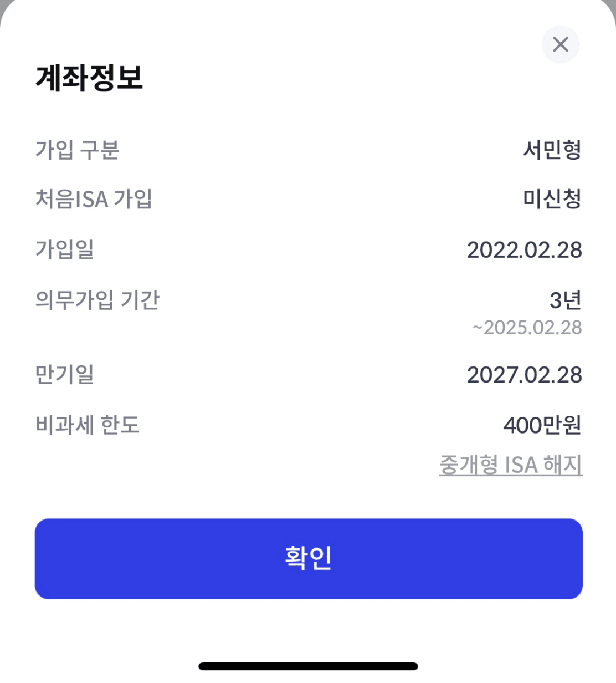
Task: Click the 2027.02.28 maturity date
Action: [x=524, y=375]
